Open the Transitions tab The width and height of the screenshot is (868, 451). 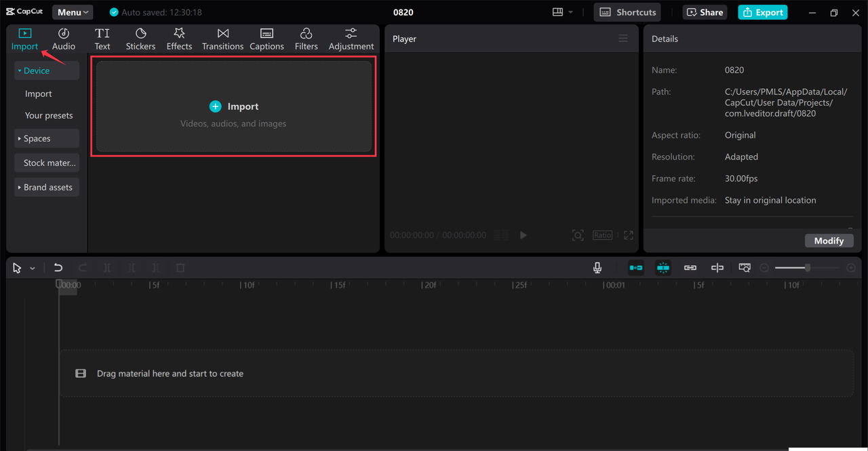tap(222, 39)
